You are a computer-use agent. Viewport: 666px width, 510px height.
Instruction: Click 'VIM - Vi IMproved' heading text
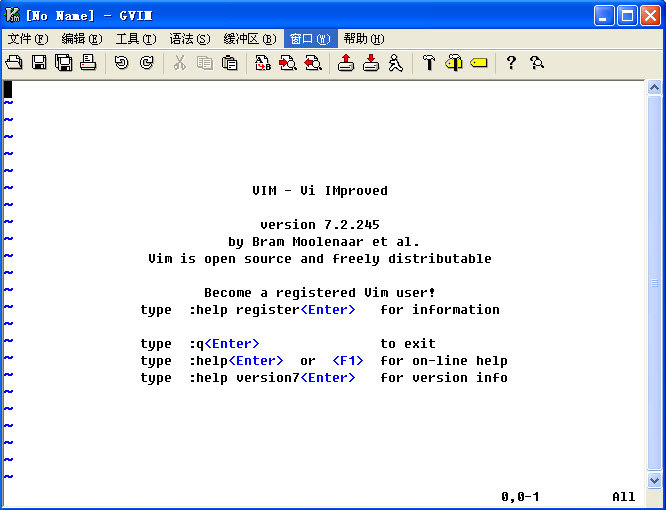pyautogui.click(x=320, y=191)
